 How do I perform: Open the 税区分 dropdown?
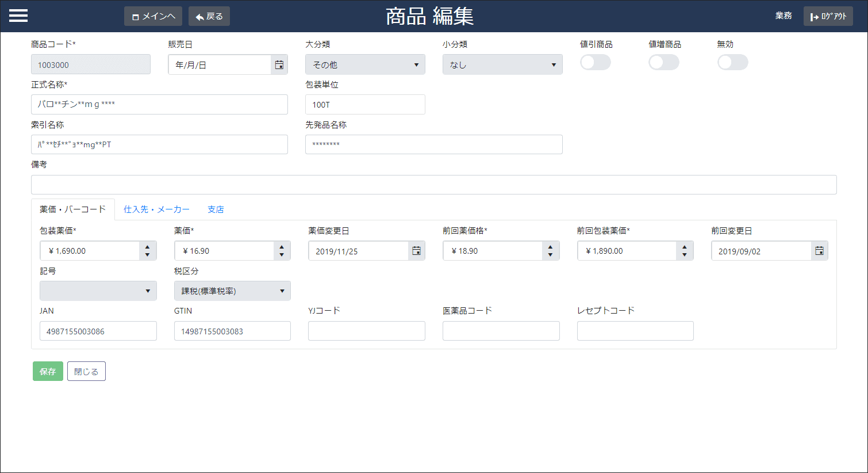click(232, 291)
